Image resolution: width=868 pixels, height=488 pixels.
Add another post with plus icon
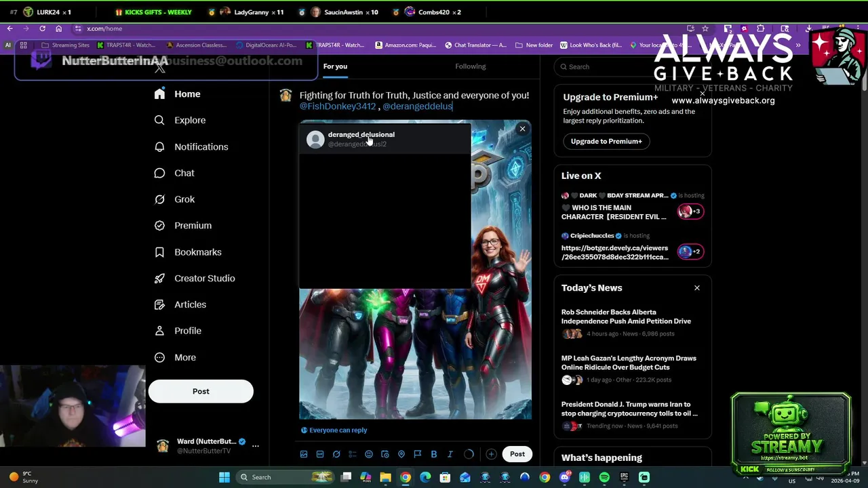click(x=491, y=454)
